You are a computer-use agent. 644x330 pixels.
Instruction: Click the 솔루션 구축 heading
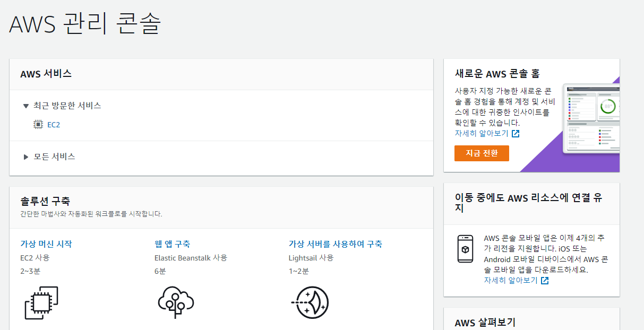[x=45, y=201]
